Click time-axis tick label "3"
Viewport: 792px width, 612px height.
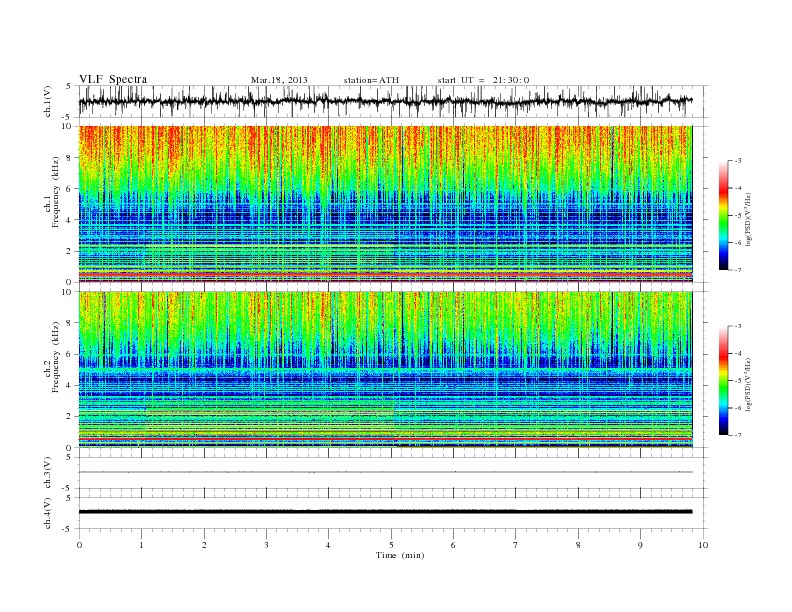(x=266, y=545)
